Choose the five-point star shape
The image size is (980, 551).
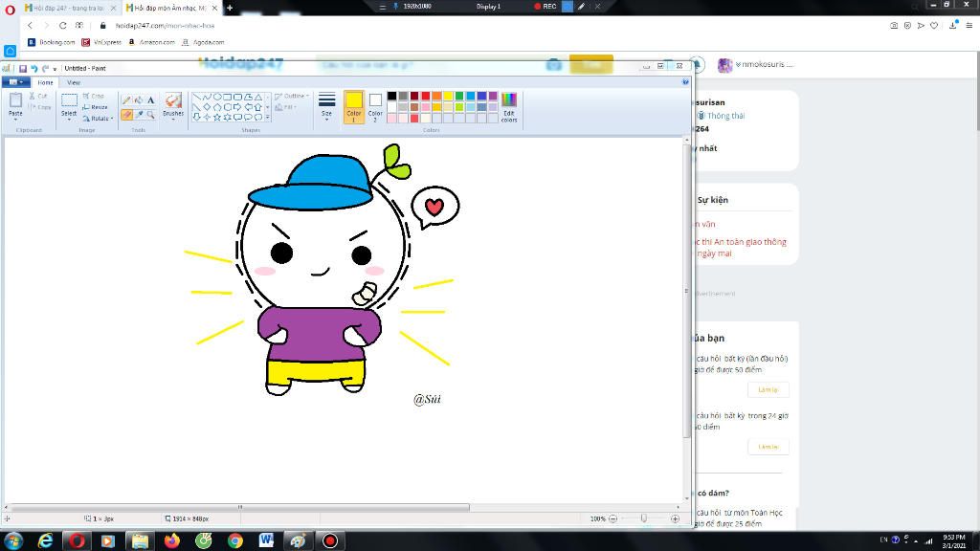point(217,117)
